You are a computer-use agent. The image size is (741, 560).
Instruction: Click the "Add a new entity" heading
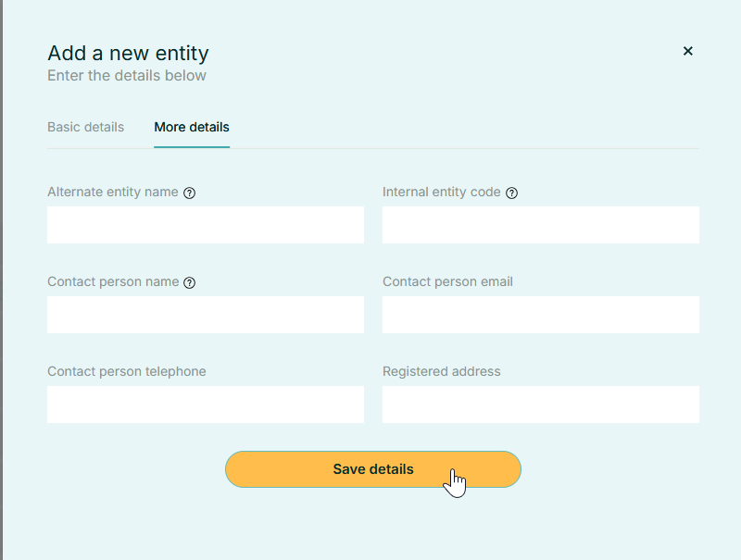(x=128, y=53)
